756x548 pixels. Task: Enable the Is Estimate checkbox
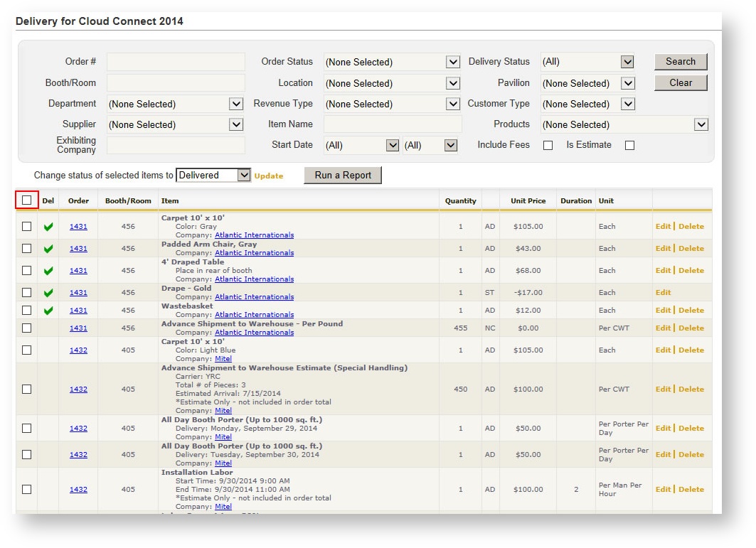pos(629,145)
